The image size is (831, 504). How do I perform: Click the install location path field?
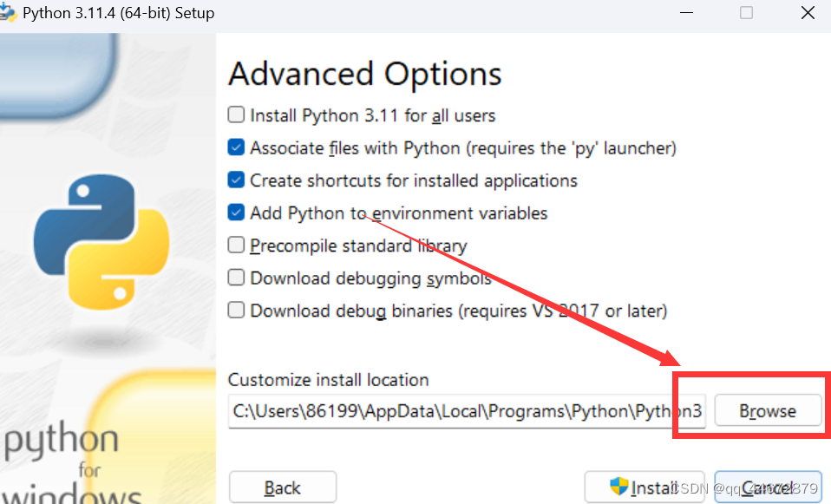[x=464, y=410]
